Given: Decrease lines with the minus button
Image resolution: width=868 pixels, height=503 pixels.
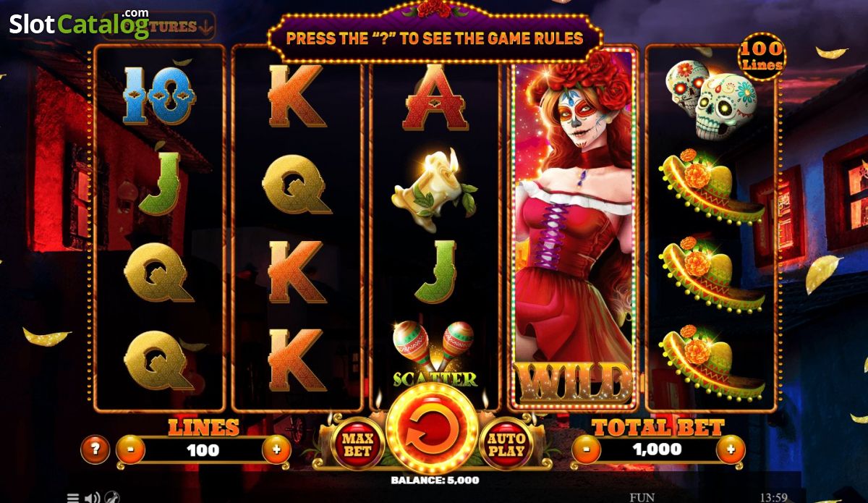Looking at the screenshot, I should 130,450.
